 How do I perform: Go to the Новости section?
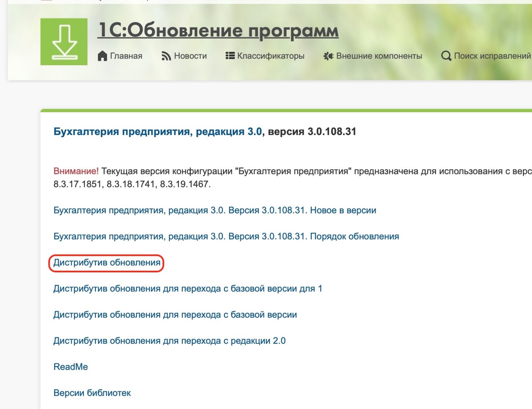pos(190,56)
